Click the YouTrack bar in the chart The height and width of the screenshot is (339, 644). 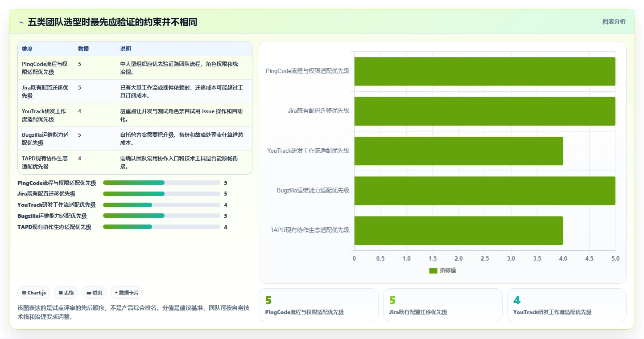pyautogui.click(x=459, y=151)
